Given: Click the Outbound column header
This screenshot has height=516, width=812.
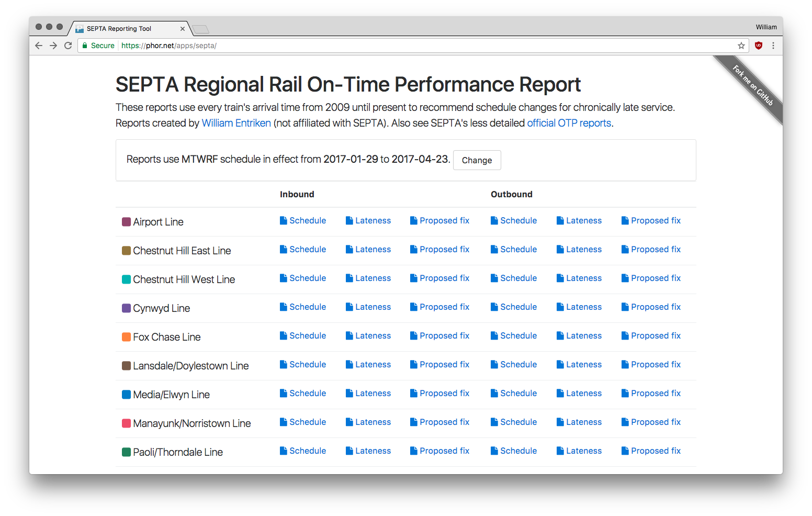Looking at the screenshot, I should coord(512,194).
